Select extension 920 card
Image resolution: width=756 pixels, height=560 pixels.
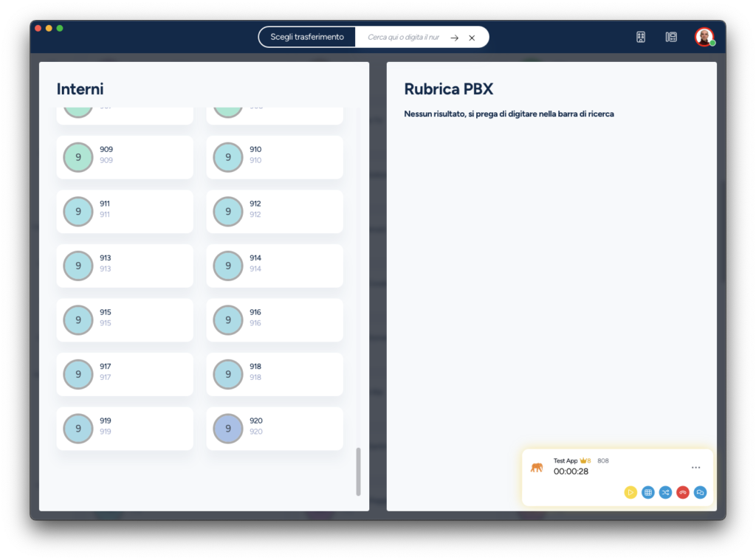point(275,428)
